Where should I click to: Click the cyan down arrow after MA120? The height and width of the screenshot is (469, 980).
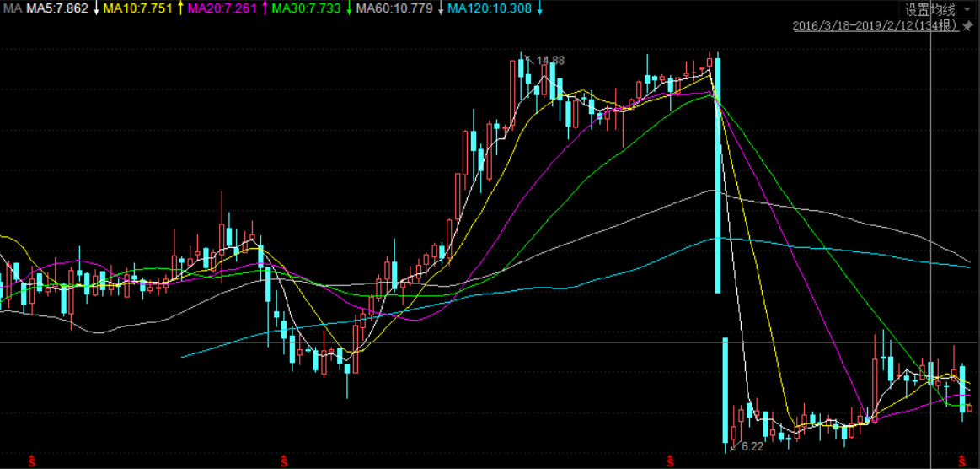tap(539, 8)
